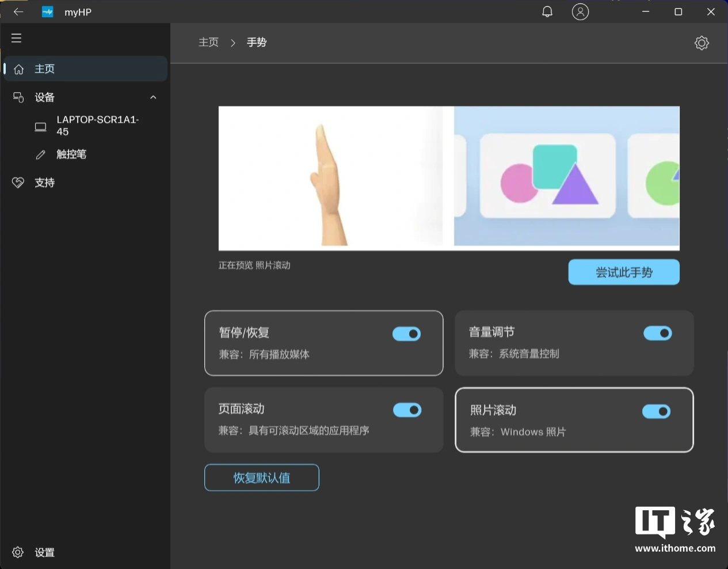This screenshot has height=569, width=728.
Task: Open 设置 at bottom of sidebar
Action: pyautogui.click(x=44, y=552)
